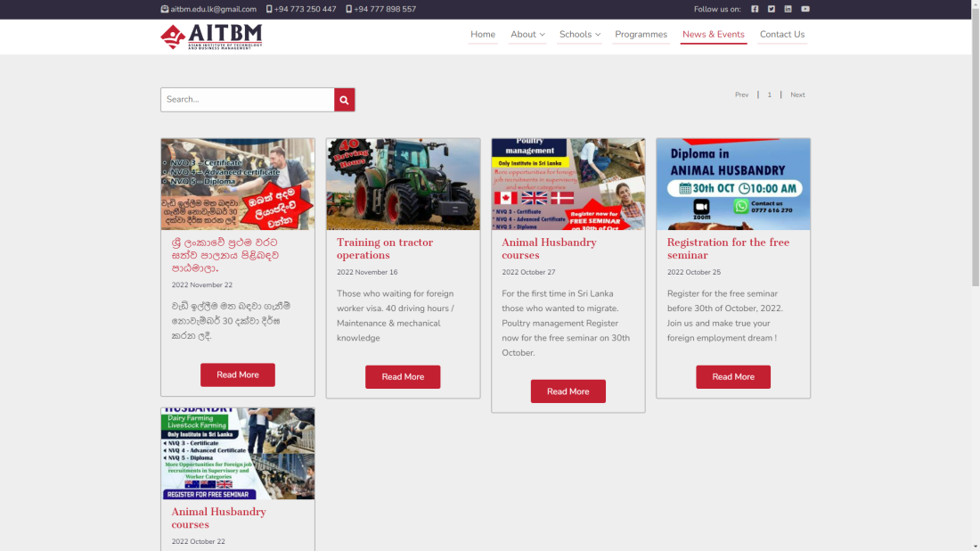Click the AITBM logo
The width and height of the screenshot is (980, 551).
pyautogui.click(x=211, y=37)
